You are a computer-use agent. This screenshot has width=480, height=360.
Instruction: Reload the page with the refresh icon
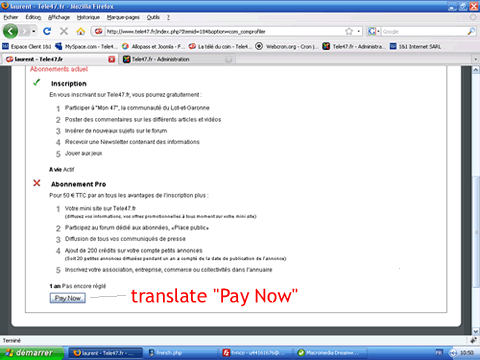click(x=47, y=31)
